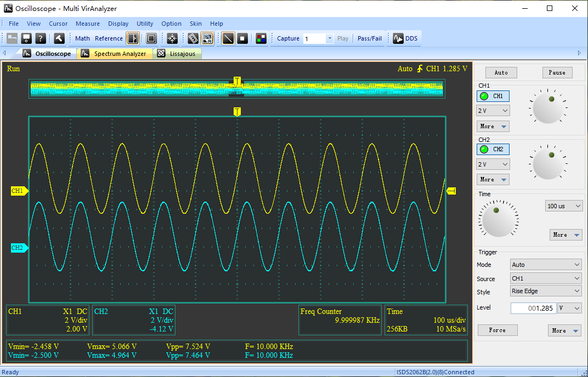Click the app icon in title bar
This screenshot has width=588, height=377.
[x=8, y=8]
